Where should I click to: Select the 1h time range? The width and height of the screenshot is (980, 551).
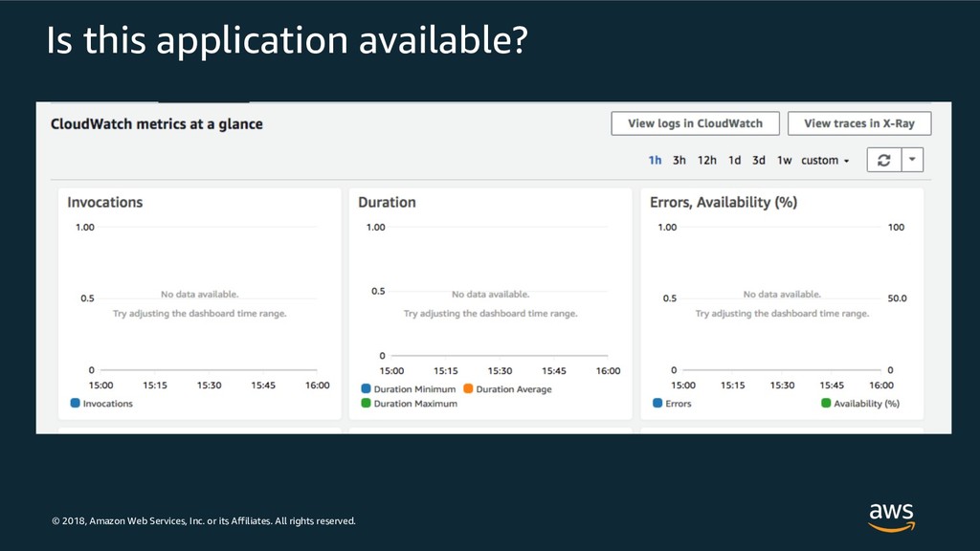(655, 161)
